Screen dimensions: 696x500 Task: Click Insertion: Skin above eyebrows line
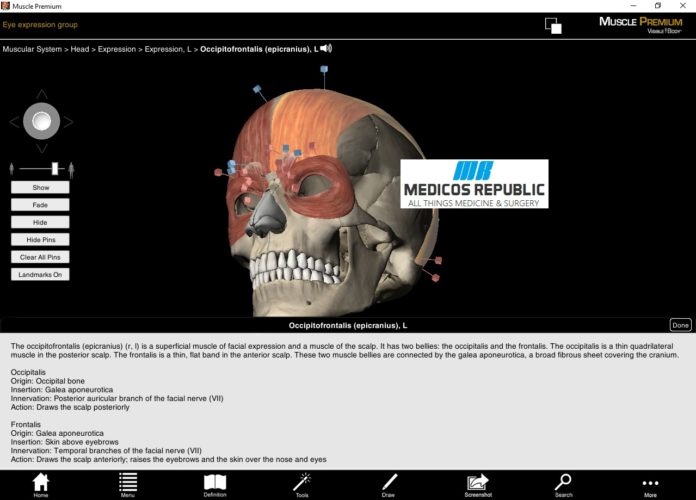point(64,442)
